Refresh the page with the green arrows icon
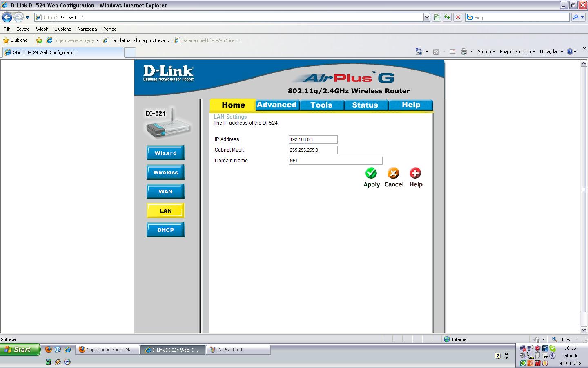The height and width of the screenshot is (368, 588). point(447,18)
